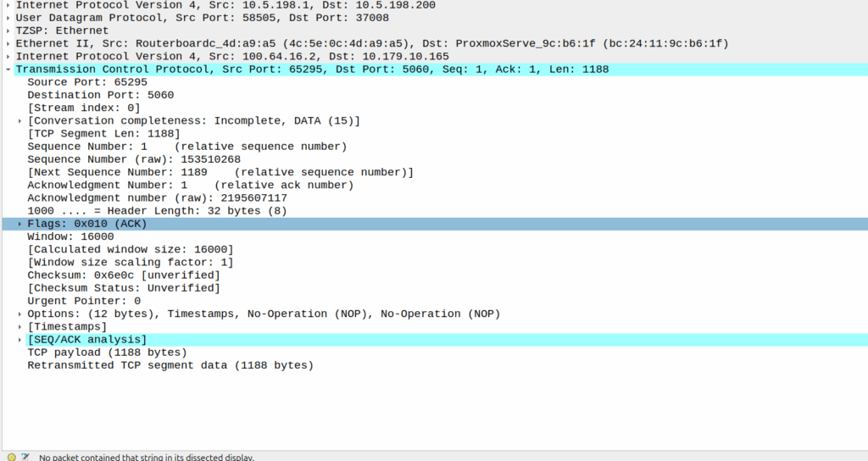
Task: Expand the IPv4 section with Src 10.5.198.1
Action: click(x=8, y=5)
